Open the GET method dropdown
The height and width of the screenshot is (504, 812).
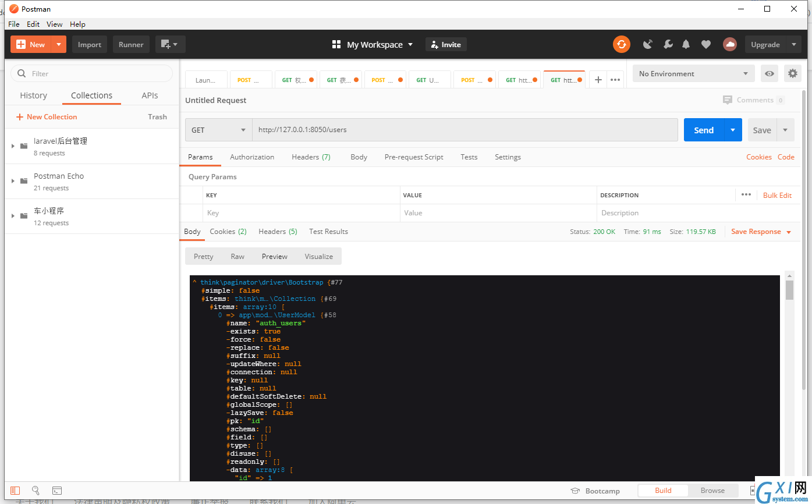[x=218, y=130]
